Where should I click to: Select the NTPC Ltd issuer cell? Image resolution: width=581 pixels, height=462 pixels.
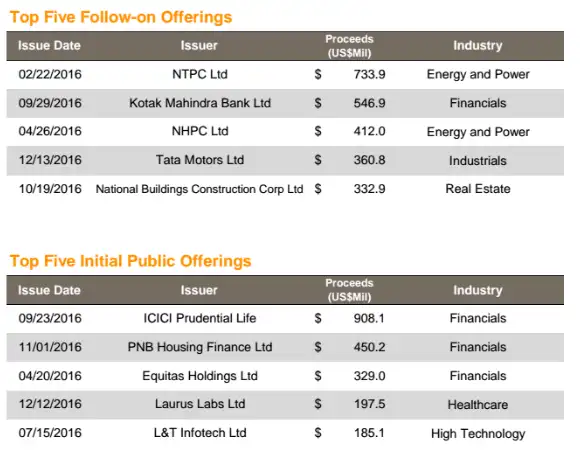200,74
